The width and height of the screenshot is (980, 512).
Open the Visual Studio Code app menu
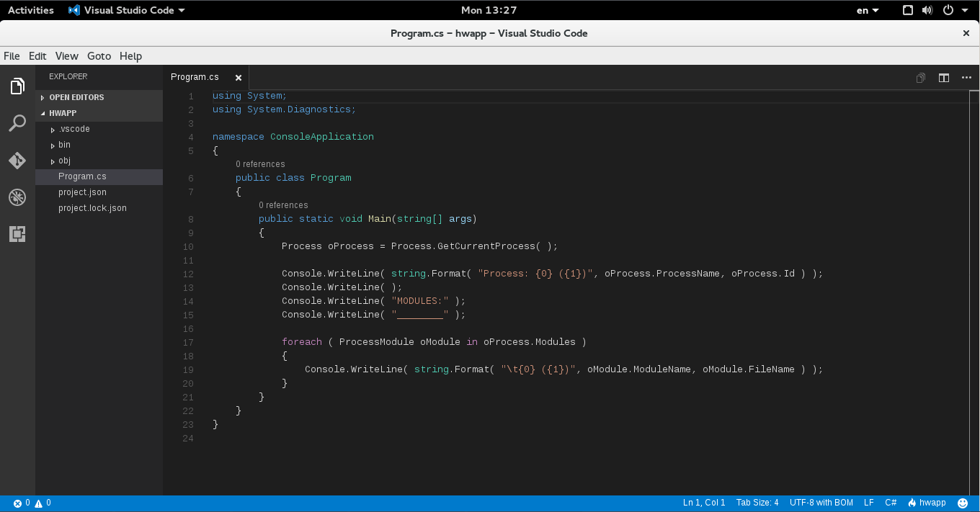[x=127, y=10]
